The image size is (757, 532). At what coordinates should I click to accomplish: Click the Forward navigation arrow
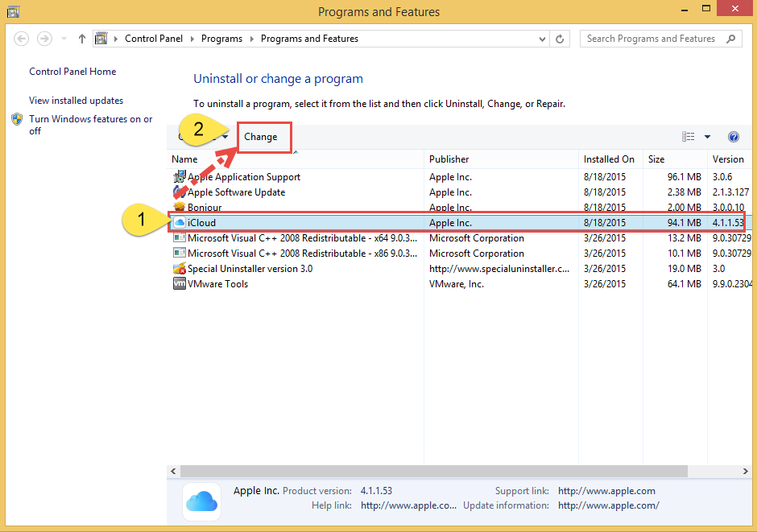click(44, 39)
